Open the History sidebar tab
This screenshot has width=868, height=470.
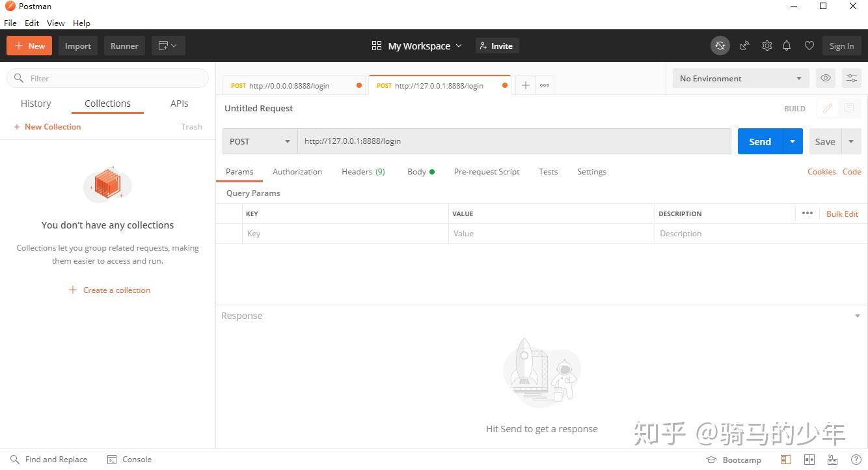coord(36,104)
